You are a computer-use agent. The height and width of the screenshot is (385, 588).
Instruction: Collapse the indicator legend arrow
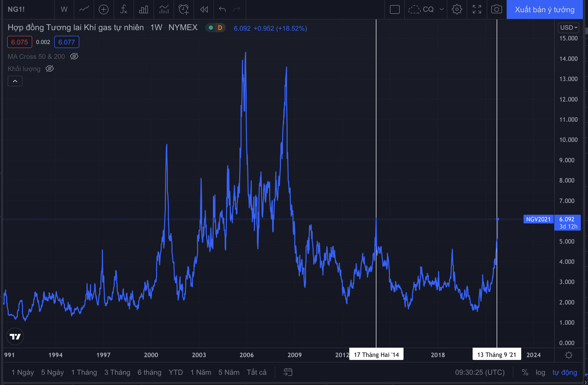15,81
